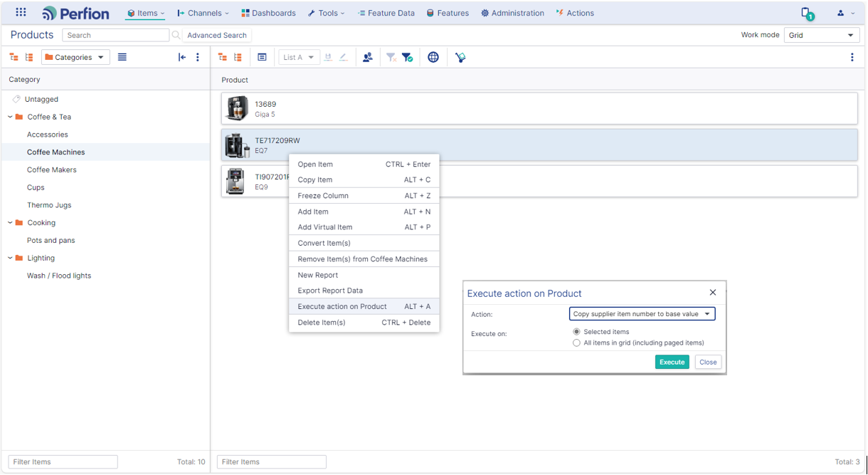Click the EQ9 product thumbnail
This screenshot has width=868, height=475.
235,182
